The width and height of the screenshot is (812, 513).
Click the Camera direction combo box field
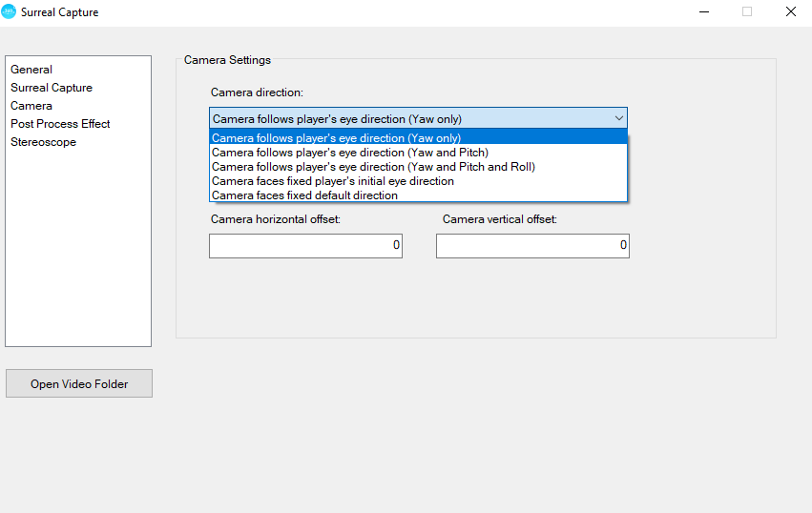(x=408, y=118)
